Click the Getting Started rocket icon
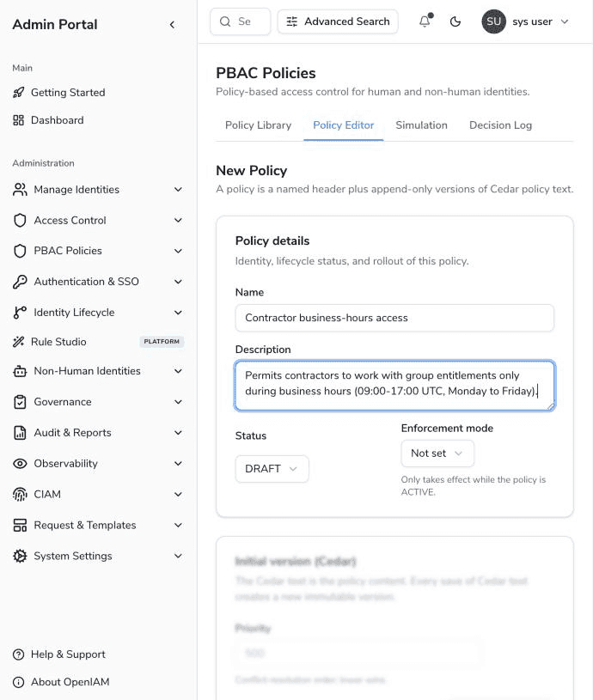Screen dimensions: 593x700 (x=18, y=93)
